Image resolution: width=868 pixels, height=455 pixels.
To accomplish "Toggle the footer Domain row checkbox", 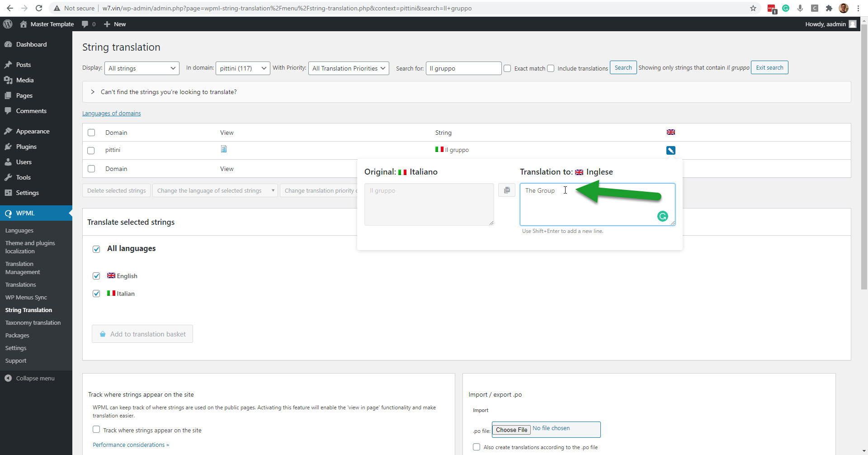I will pos(91,169).
